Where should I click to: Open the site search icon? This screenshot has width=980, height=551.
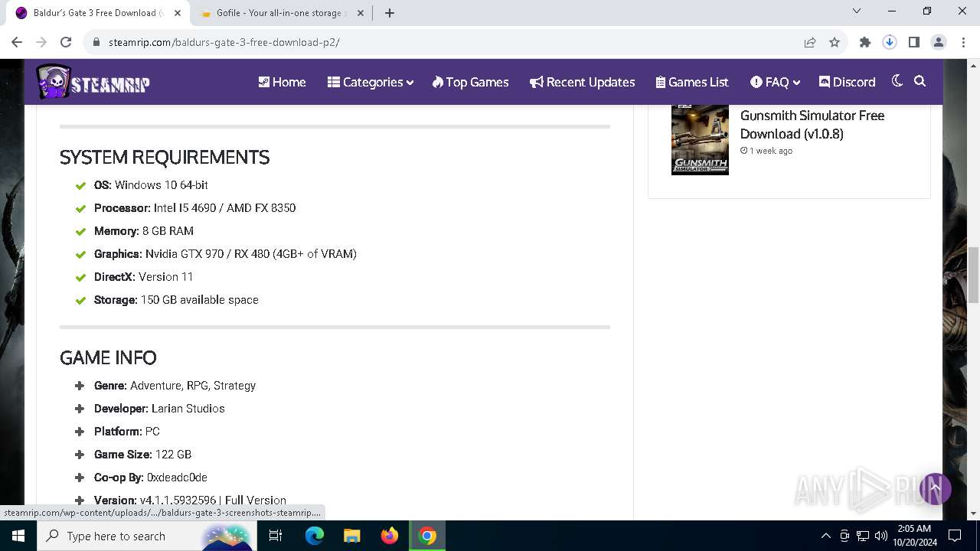[x=920, y=81]
